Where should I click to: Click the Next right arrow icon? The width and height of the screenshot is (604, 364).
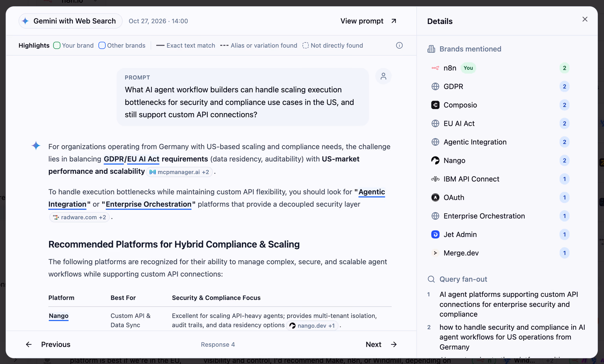[x=394, y=344]
